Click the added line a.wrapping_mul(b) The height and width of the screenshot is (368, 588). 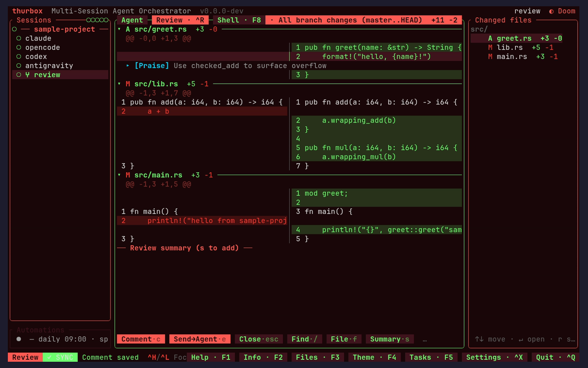click(377, 157)
